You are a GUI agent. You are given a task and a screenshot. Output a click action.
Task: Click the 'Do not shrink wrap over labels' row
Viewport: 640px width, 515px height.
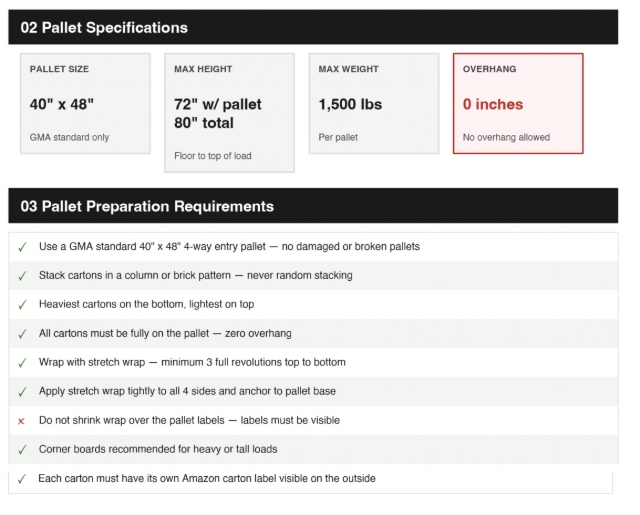[313, 420]
